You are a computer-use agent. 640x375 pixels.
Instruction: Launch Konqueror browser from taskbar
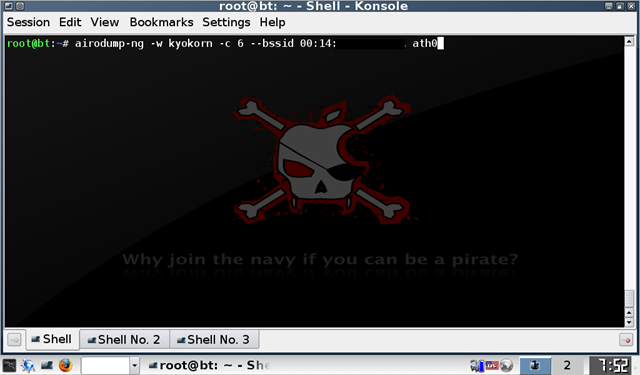(28, 365)
